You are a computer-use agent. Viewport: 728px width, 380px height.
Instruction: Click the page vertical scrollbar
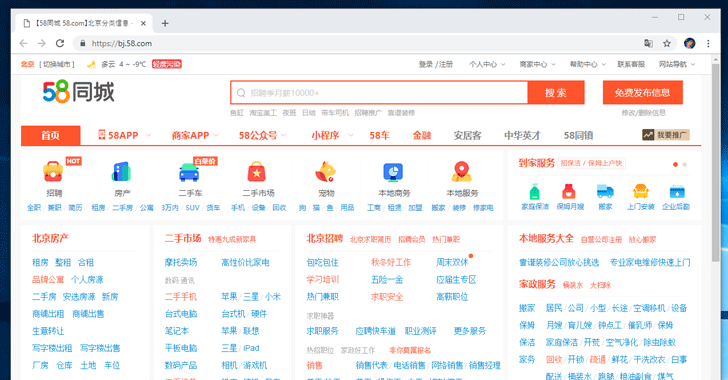pyautogui.click(x=715, y=158)
